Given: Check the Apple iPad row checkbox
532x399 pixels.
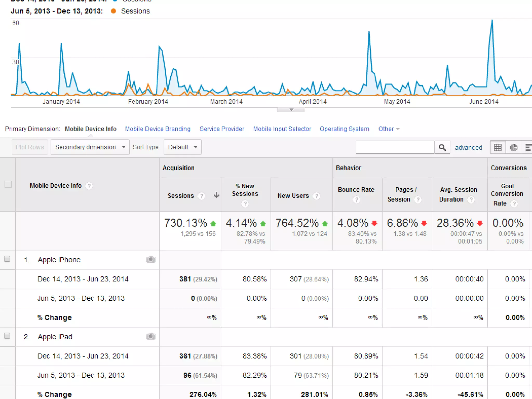Looking at the screenshot, I should click(x=7, y=336).
